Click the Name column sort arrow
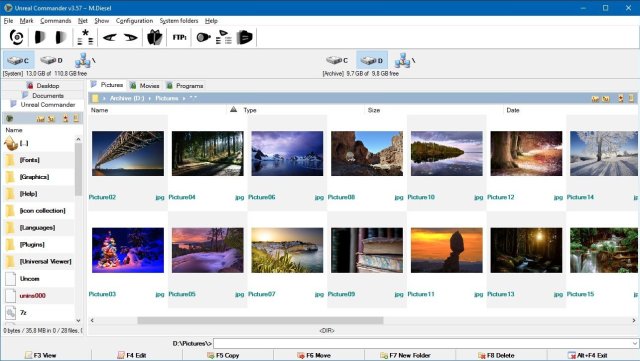The height and width of the screenshot is (361, 640). tap(233, 109)
